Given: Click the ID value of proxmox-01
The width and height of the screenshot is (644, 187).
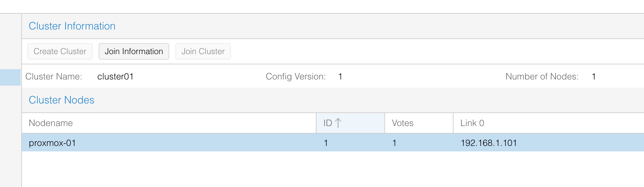Looking at the screenshot, I should click(326, 143).
